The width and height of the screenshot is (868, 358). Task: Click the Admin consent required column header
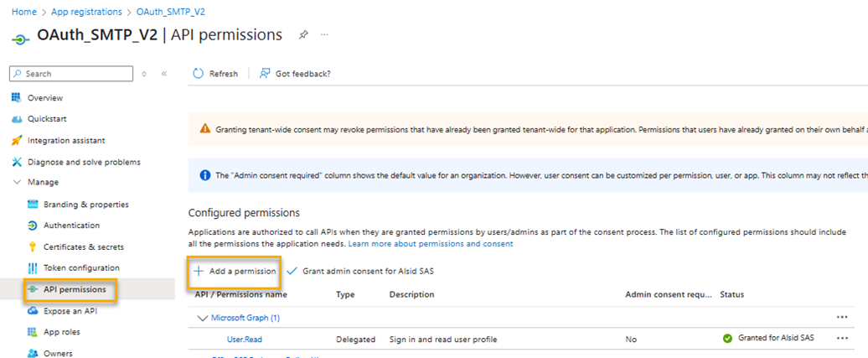[x=669, y=294]
